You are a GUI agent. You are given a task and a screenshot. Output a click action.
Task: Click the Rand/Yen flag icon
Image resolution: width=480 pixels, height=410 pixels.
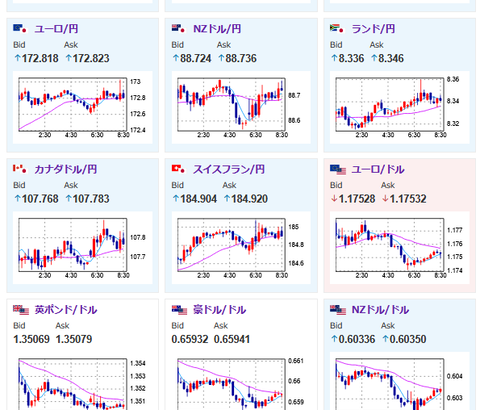337,29
